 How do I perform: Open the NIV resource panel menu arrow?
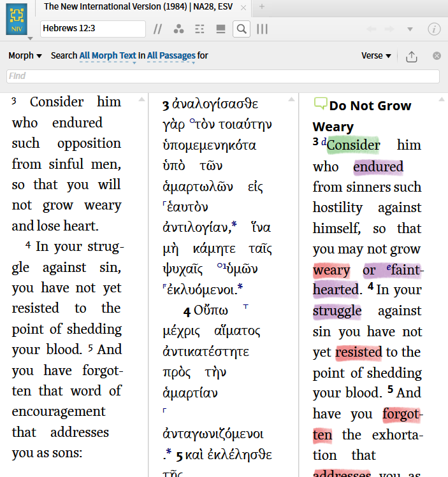(30, 39)
